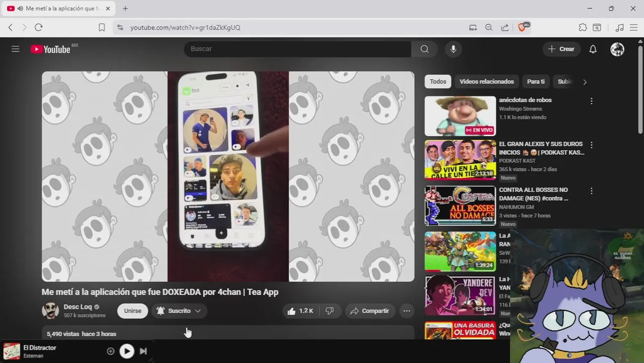Click the Unirse membership button
The image size is (644, 363).
[x=133, y=311]
